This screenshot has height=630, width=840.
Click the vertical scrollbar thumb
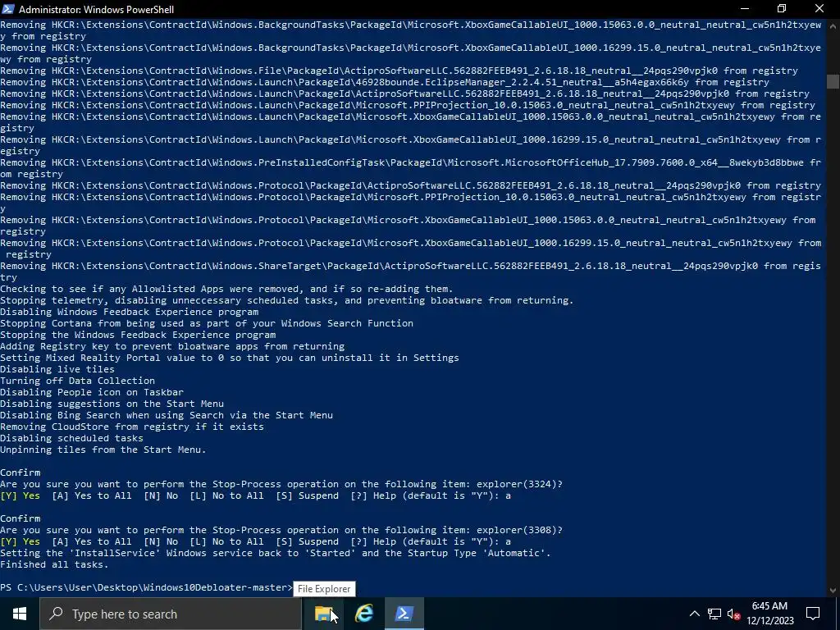833,81
